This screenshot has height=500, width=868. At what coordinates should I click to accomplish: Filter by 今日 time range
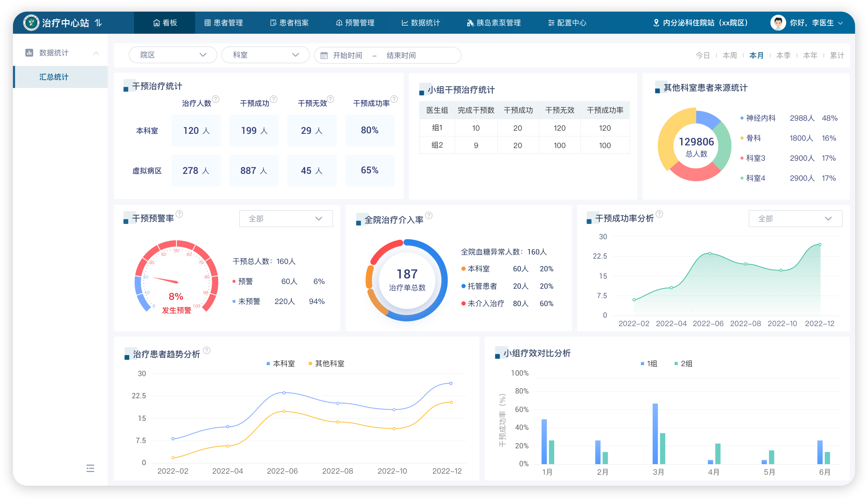click(x=703, y=55)
